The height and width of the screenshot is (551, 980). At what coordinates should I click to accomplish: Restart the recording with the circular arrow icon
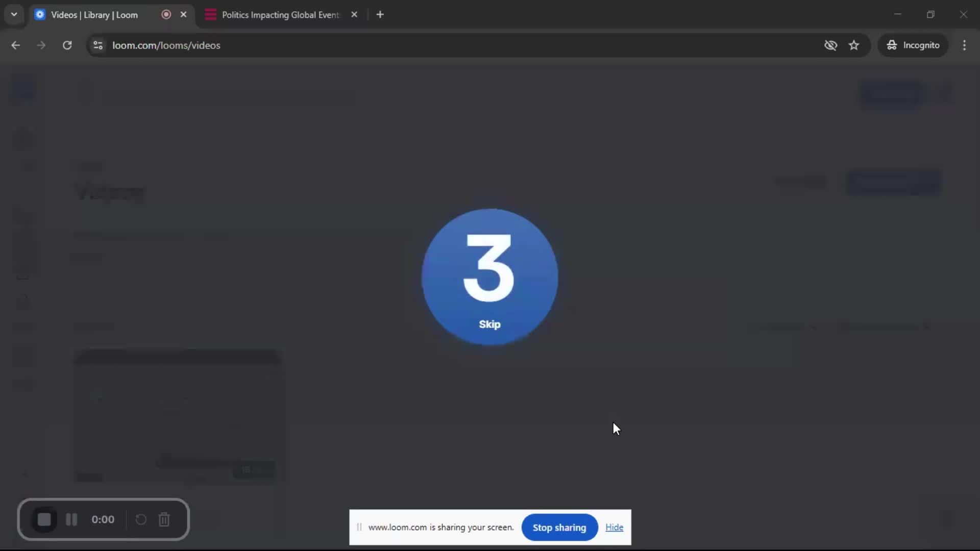click(141, 519)
